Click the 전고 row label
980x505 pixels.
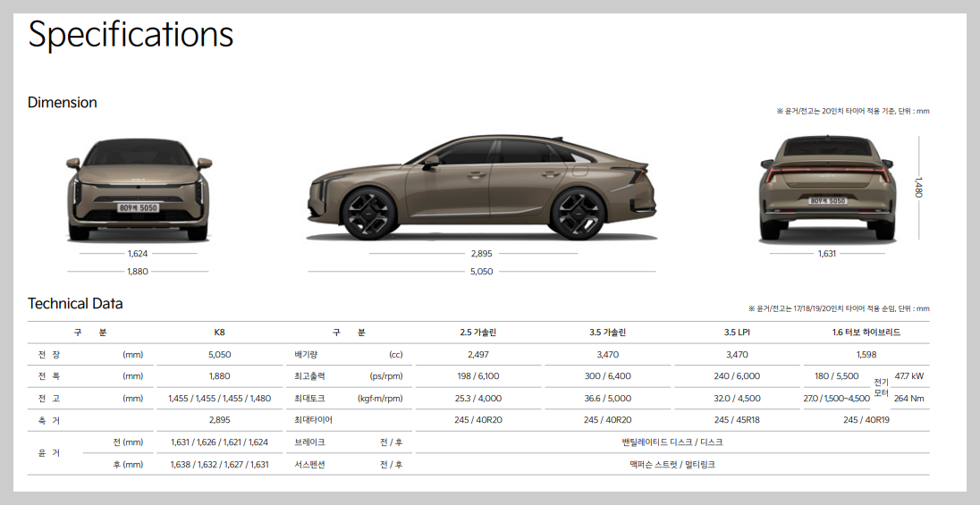pyautogui.click(x=49, y=398)
